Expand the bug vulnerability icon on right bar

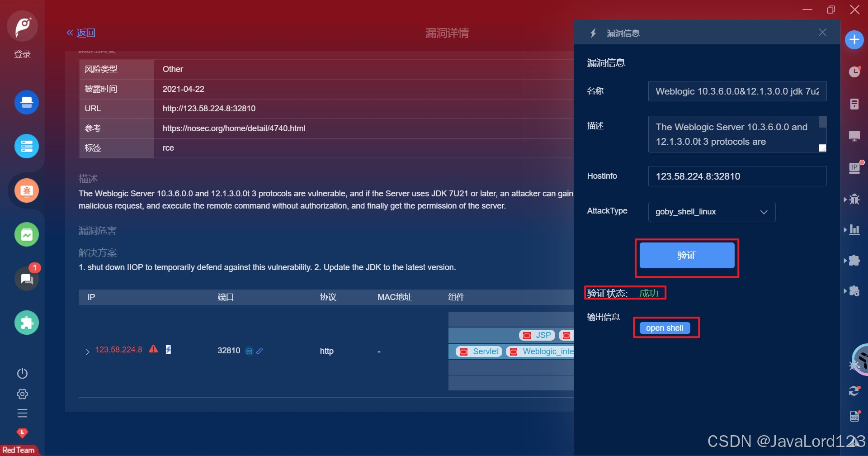854,199
